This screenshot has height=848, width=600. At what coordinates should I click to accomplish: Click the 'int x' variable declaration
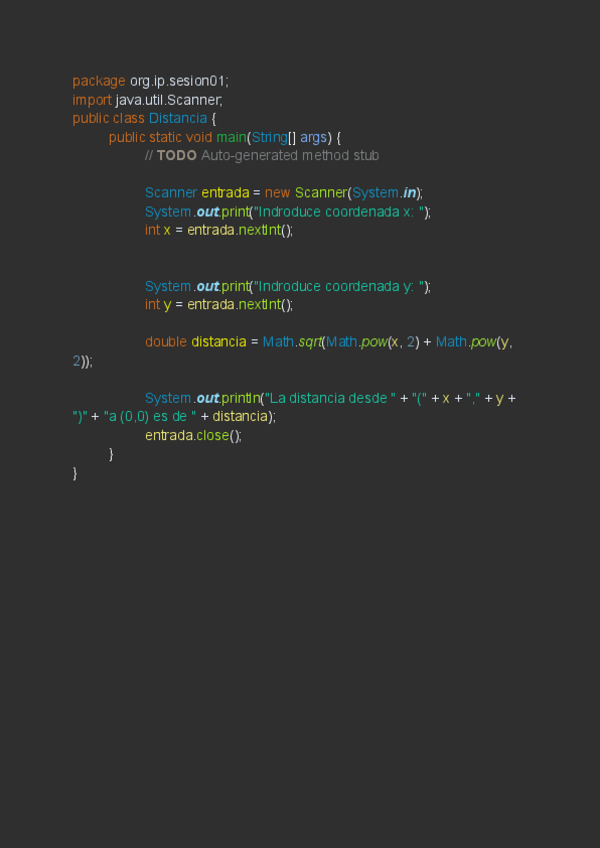click(x=157, y=230)
